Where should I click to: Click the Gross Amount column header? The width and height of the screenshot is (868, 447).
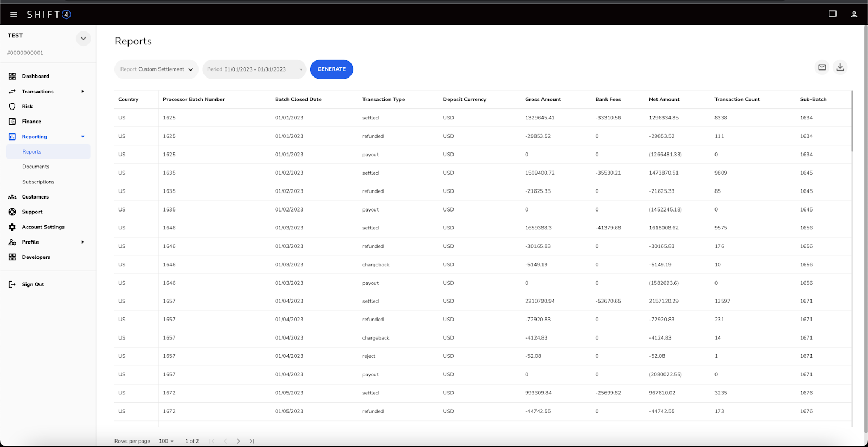click(x=543, y=100)
